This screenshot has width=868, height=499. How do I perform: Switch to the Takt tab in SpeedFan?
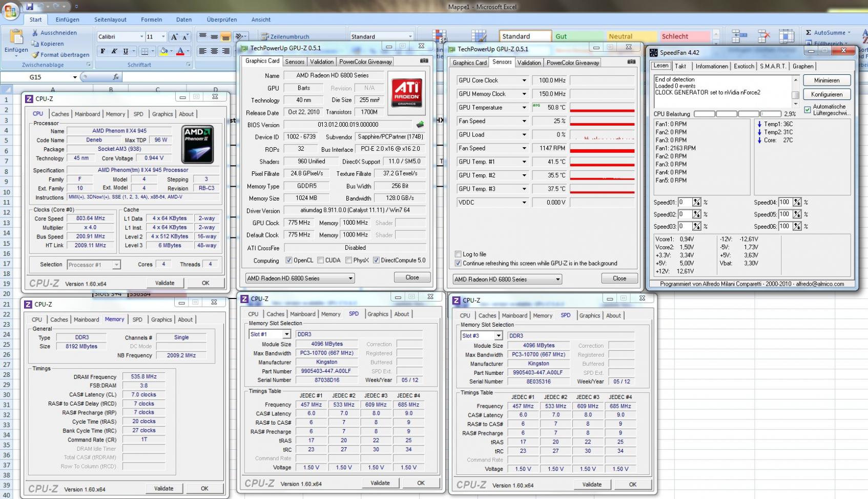(680, 66)
